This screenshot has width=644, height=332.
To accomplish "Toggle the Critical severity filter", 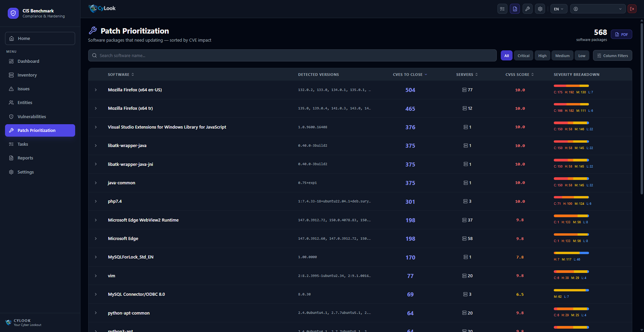I will [x=523, y=56].
